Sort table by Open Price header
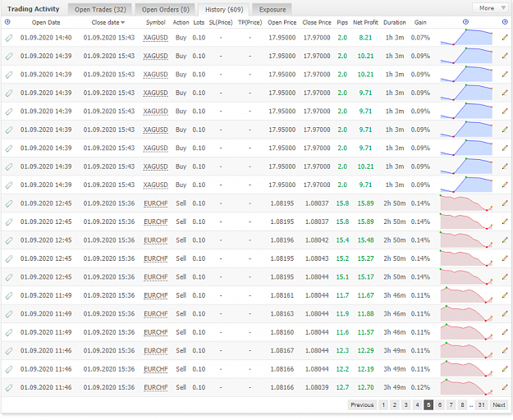The height and width of the screenshot is (420, 513). pos(282,22)
